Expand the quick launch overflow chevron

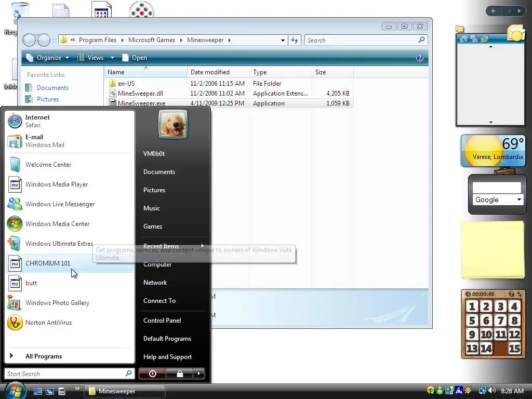(x=77, y=389)
